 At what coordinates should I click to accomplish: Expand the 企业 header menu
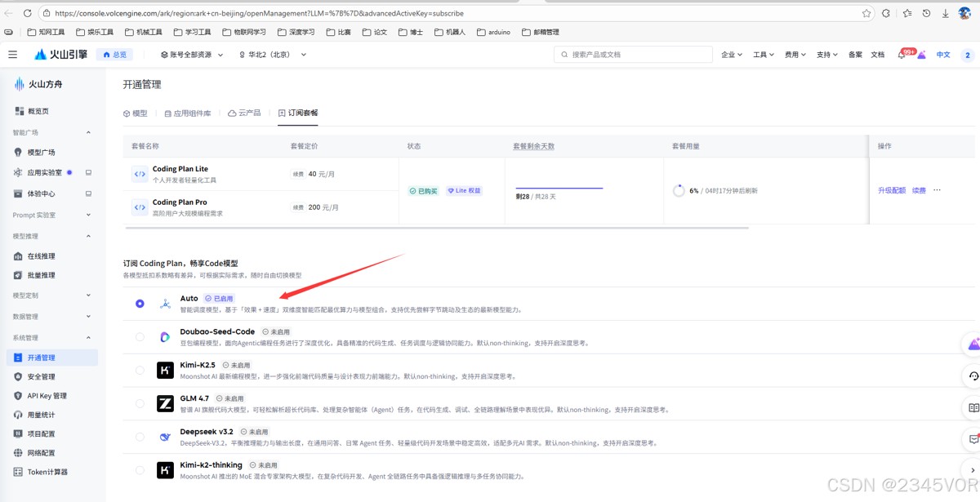coord(732,55)
